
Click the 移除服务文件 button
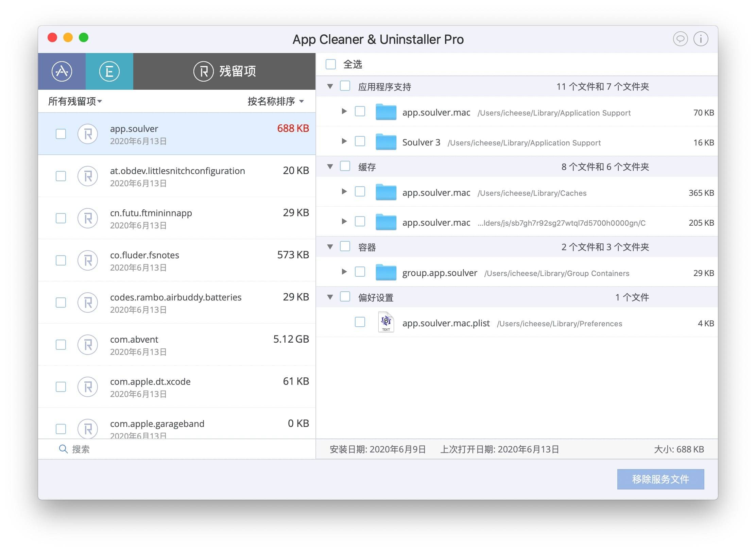click(660, 479)
